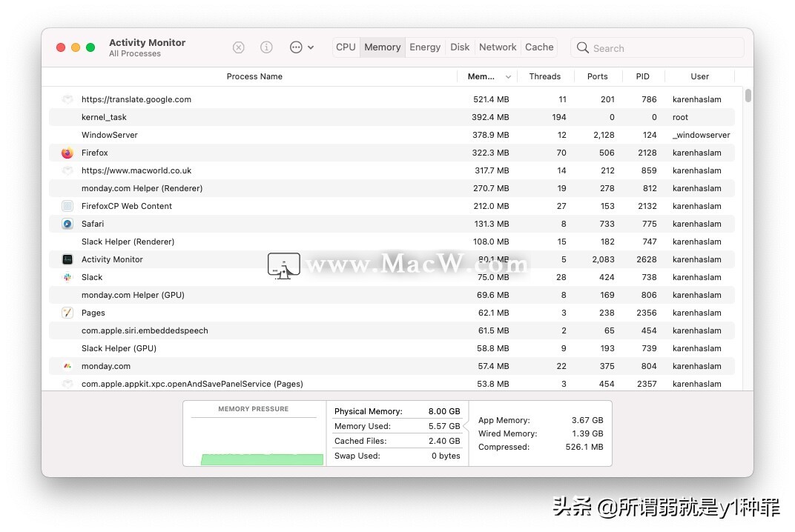Select the Cache tab

point(539,47)
